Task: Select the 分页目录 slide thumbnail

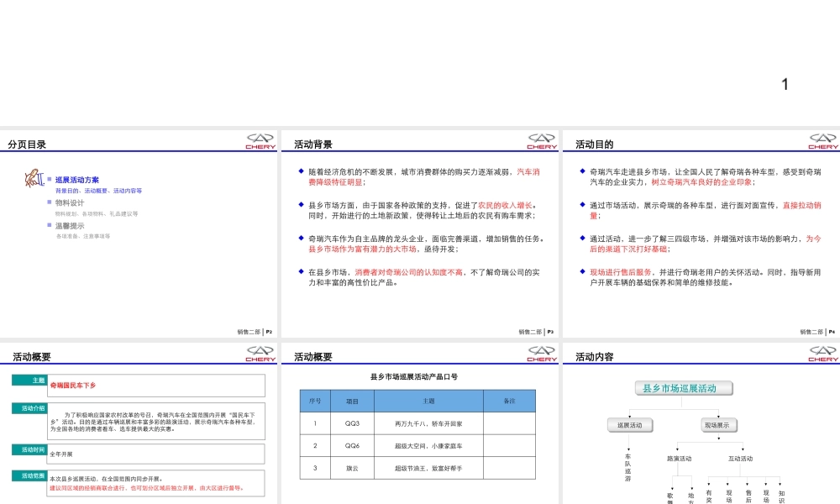Action: [139, 234]
